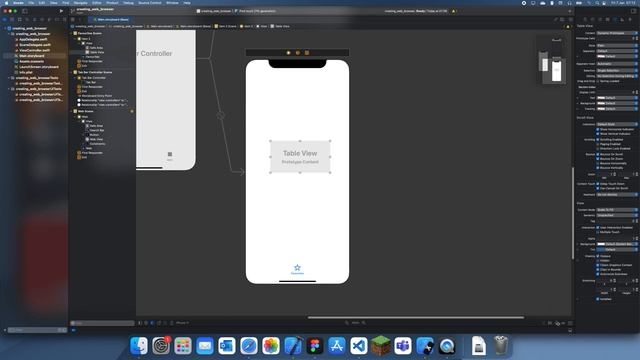
Task: Collapse creating_web_browserTests group
Action: tap(9, 78)
